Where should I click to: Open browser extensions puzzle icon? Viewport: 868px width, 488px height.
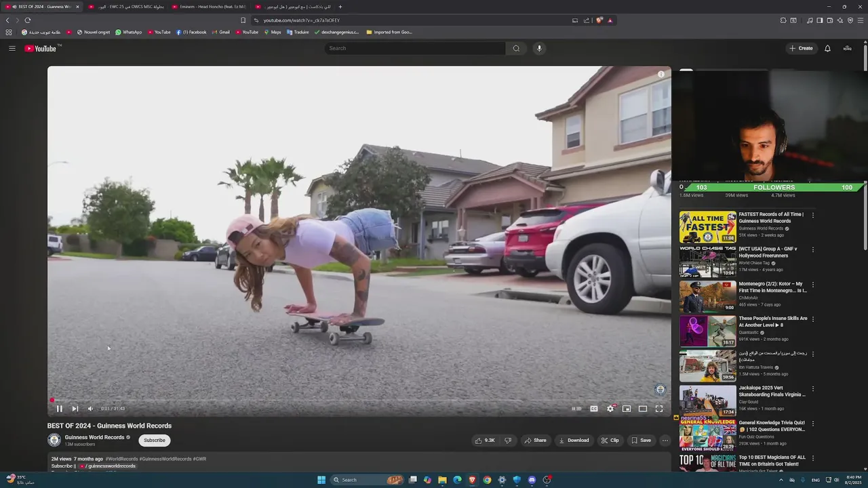783,20
